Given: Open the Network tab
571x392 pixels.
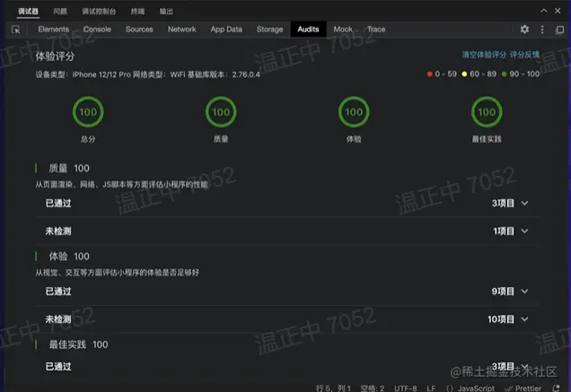Looking at the screenshot, I should tap(181, 29).
